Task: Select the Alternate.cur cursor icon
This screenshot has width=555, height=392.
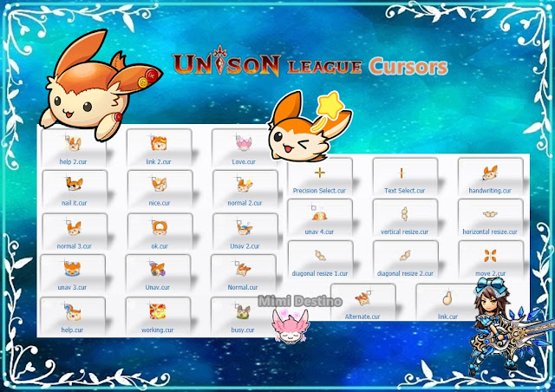Action: coord(362,298)
